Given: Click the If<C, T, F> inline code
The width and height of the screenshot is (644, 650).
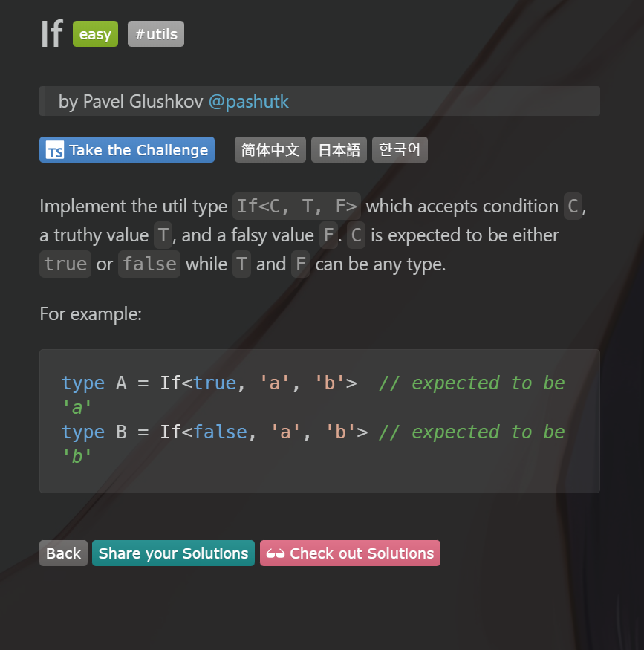Looking at the screenshot, I should click(296, 206).
